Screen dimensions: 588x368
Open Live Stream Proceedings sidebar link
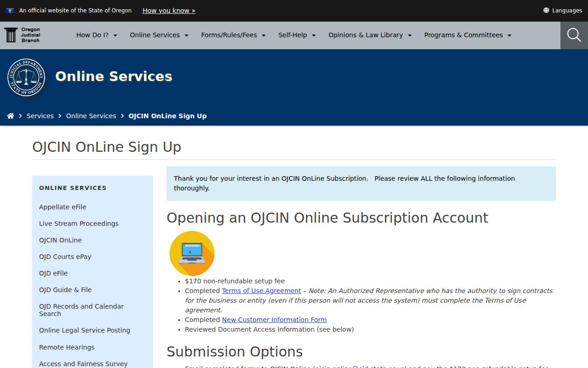79,224
